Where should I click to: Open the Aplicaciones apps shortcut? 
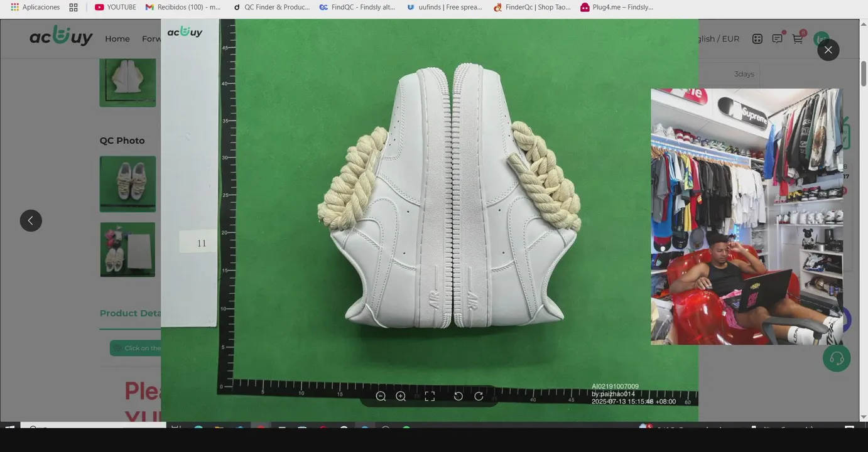(x=35, y=7)
